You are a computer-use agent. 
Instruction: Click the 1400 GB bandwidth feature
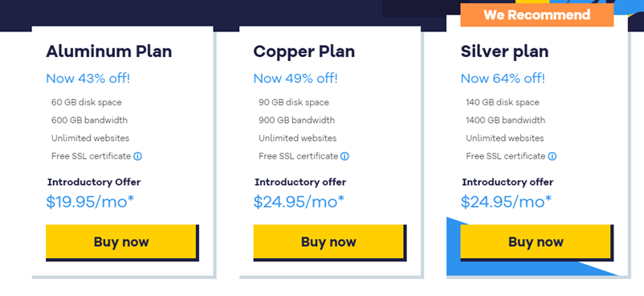coord(506,120)
